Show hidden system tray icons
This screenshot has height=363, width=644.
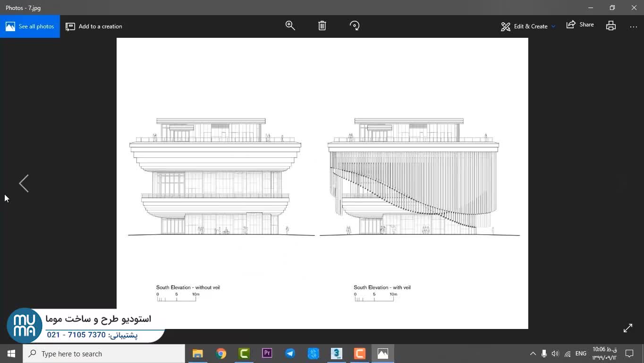point(533,354)
